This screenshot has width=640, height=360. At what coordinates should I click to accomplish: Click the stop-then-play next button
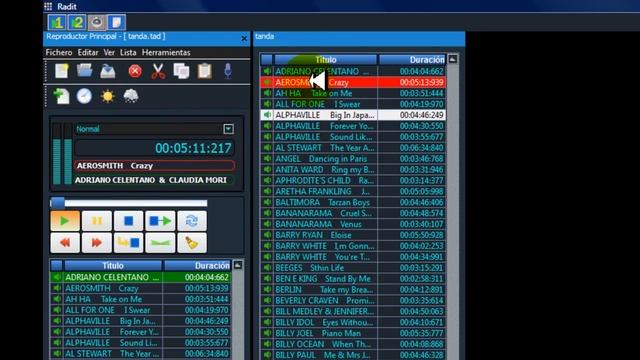(160, 221)
